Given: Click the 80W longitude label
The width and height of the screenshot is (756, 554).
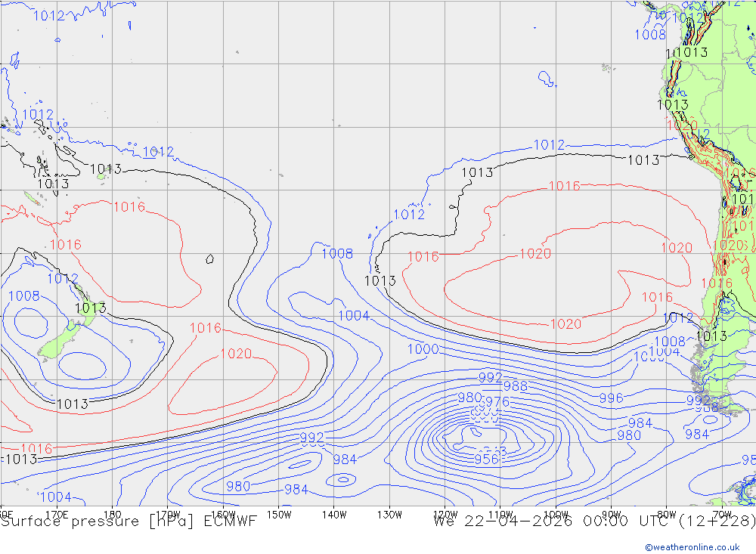Looking at the screenshot, I should [x=667, y=515].
